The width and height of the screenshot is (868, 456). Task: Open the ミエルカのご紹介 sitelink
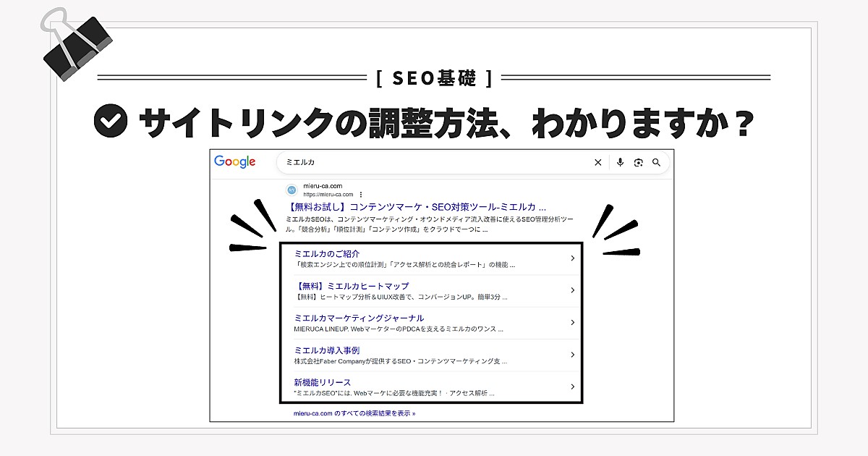(327, 254)
